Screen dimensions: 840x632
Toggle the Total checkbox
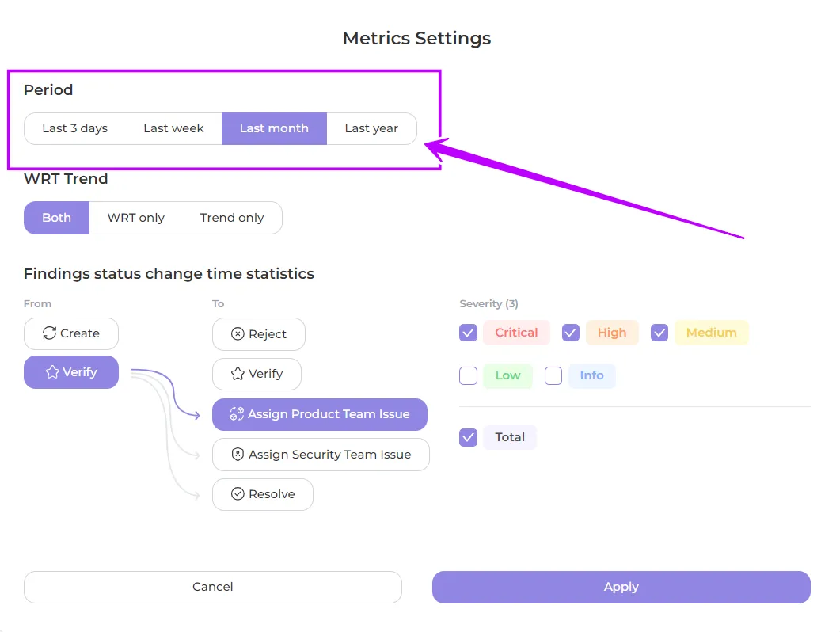click(x=468, y=437)
